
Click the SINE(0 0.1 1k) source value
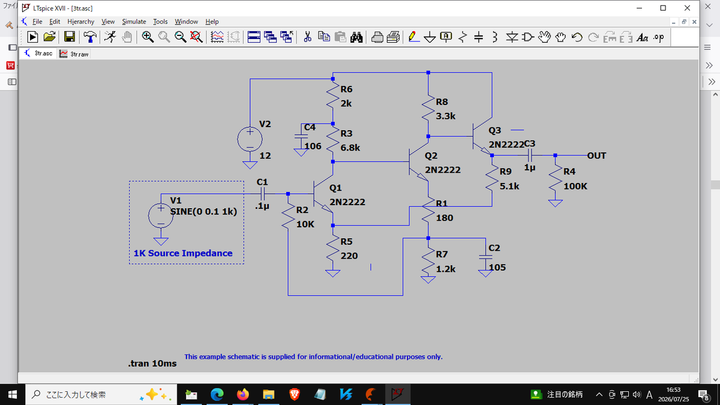tap(204, 212)
